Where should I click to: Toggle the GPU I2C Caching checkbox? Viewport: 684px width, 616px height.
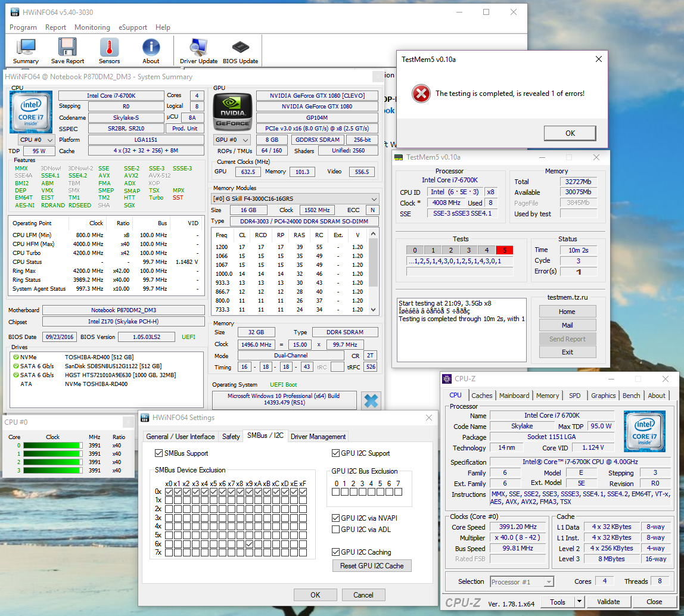pos(335,552)
